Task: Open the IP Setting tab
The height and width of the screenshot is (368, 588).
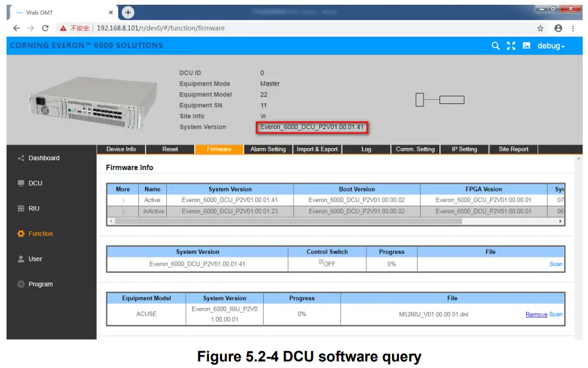Action: click(x=464, y=149)
